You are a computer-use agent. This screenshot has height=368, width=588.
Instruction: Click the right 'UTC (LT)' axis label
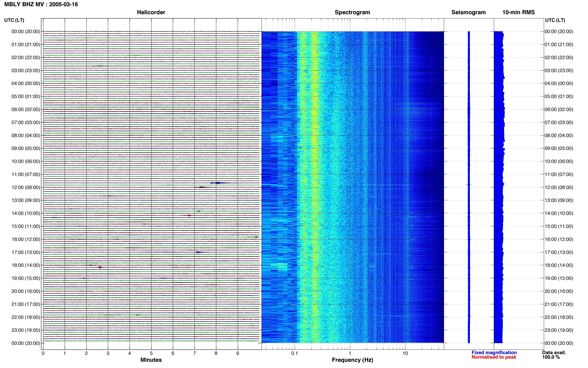[x=555, y=20]
